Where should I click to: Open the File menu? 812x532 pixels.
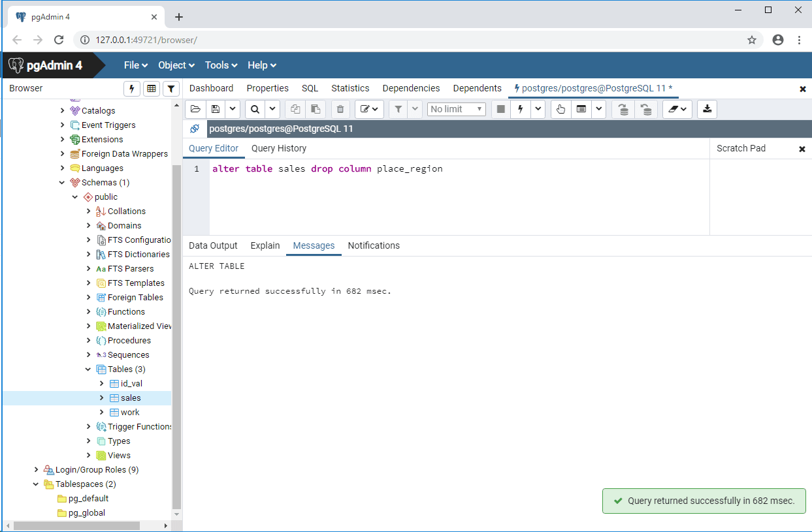click(136, 65)
